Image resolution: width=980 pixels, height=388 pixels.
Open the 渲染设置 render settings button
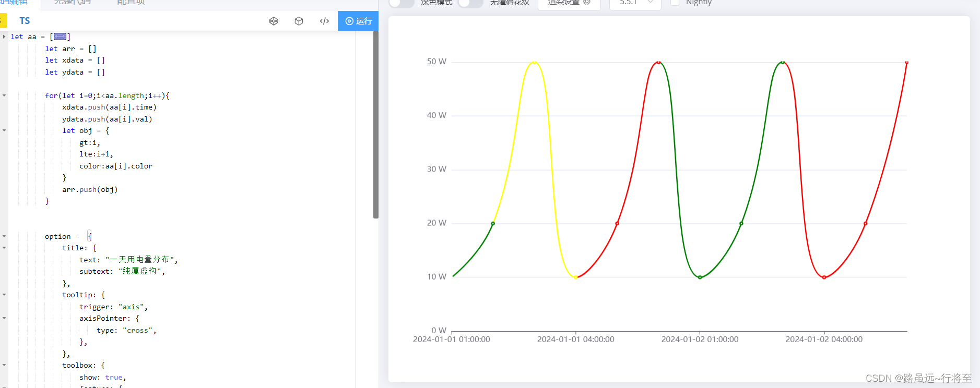click(x=569, y=3)
